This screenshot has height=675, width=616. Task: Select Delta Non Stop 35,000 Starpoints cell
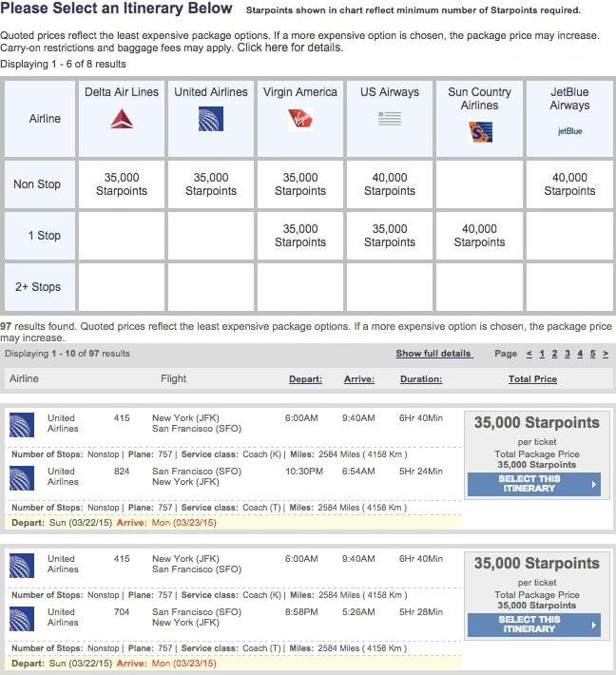[122, 184]
